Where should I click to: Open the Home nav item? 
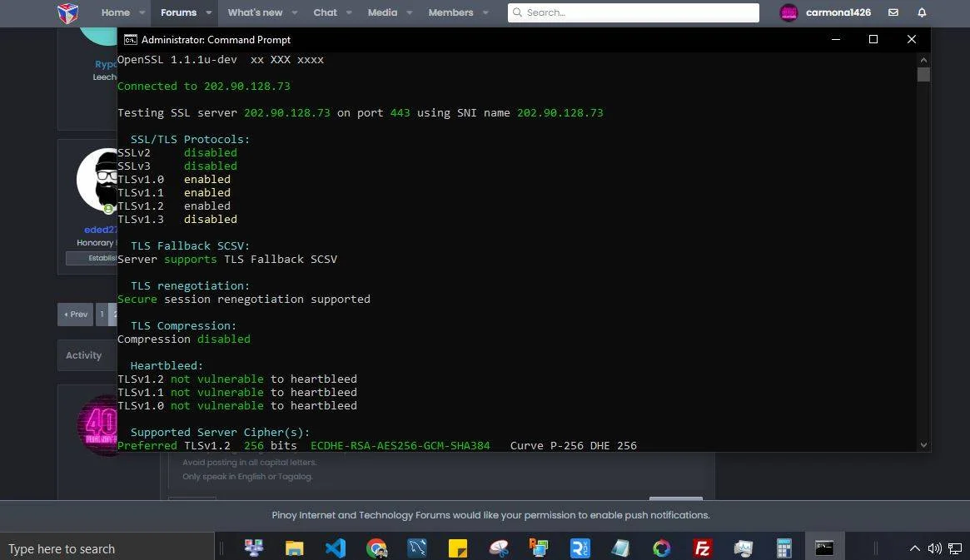(116, 12)
